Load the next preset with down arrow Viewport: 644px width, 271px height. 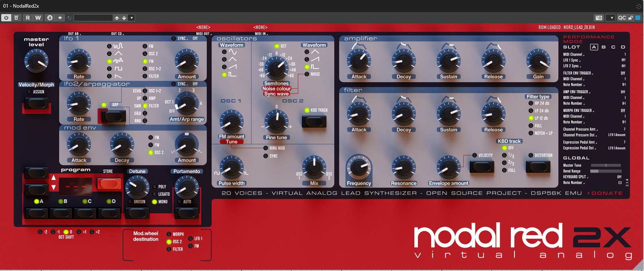coord(124,18)
